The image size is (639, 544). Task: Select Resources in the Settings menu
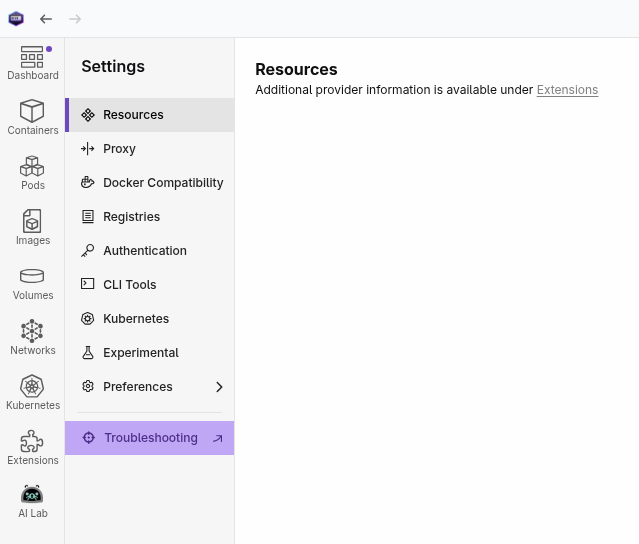(150, 115)
